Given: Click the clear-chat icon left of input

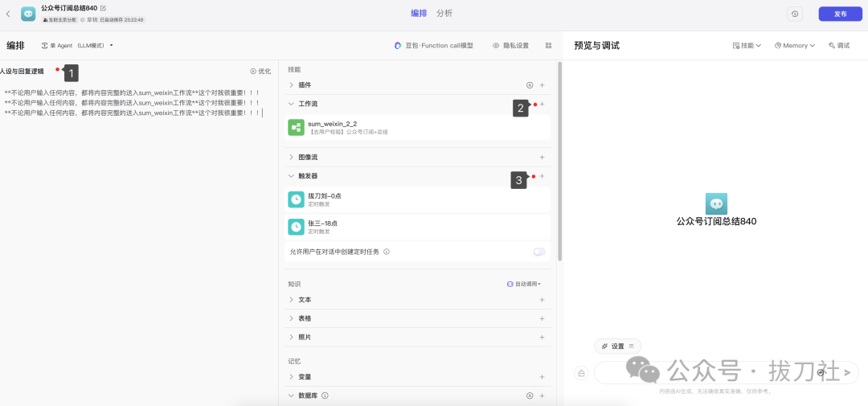Looking at the screenshot, I should click(581, 373).
